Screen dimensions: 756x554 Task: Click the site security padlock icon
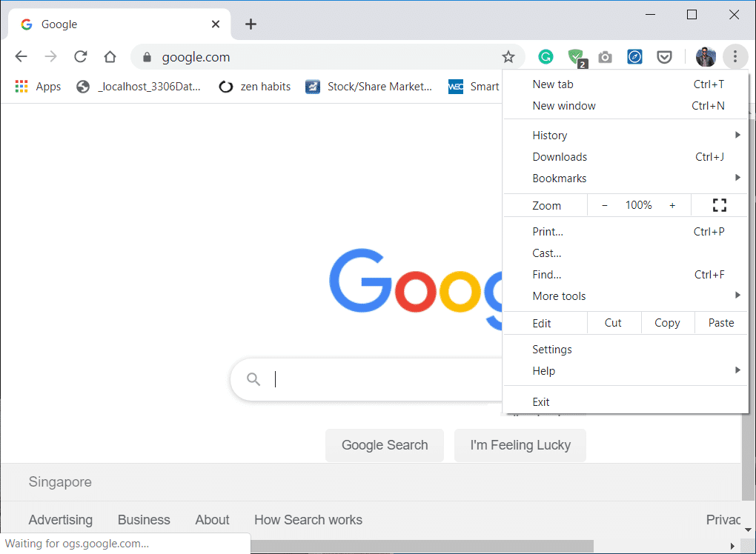click(147, 56)
